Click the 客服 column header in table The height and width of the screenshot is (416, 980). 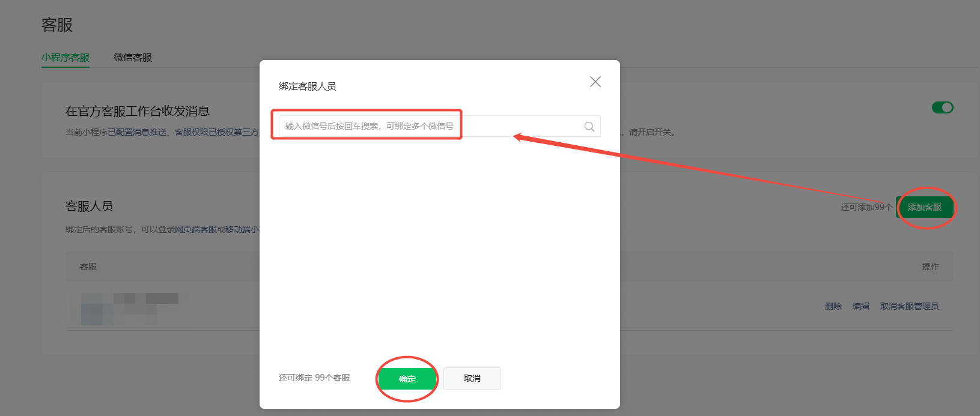click(x=88, y=267)
